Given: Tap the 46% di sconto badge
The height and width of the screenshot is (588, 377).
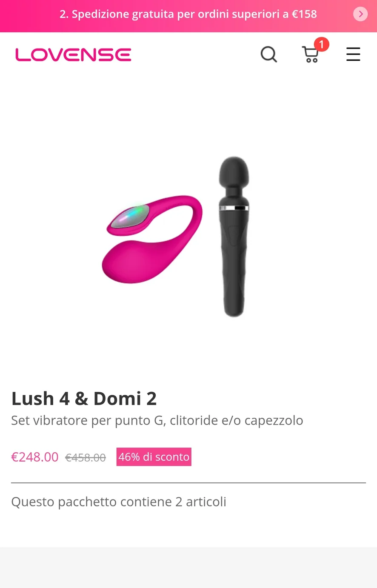Looking at the screenshot, I should coord(154,457).
